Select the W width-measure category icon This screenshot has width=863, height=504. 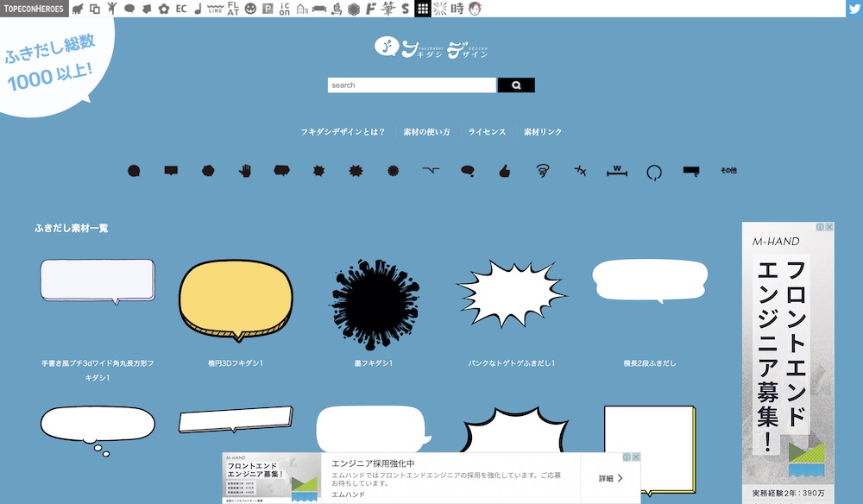tap(617, 171)
